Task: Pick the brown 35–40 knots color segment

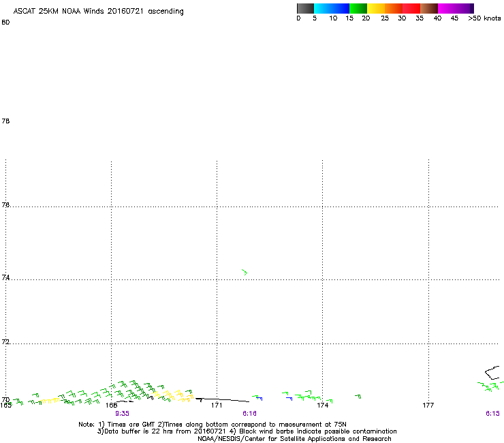Action: tap(429, 8)
